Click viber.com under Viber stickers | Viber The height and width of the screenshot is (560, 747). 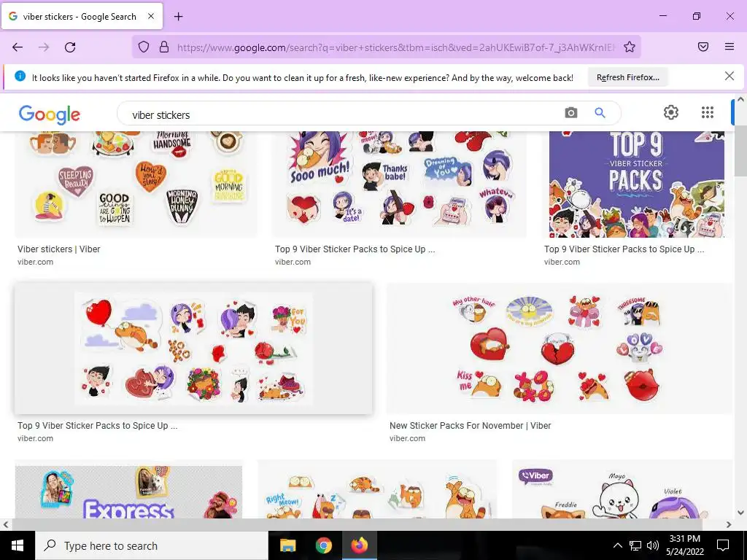pyautogui.click(x=35, y=262)
